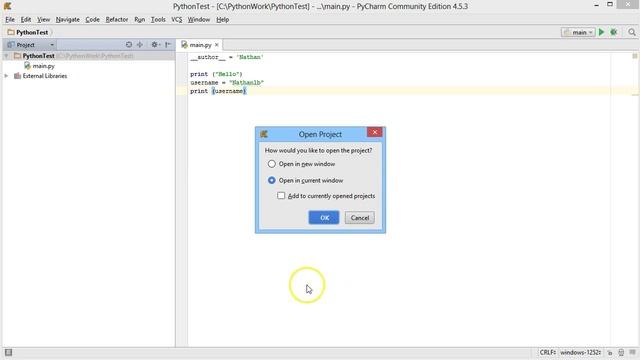Click the PyCharm icon in Open Project dialog
This screenshot has height=360, width=640.
coord(264,134)
